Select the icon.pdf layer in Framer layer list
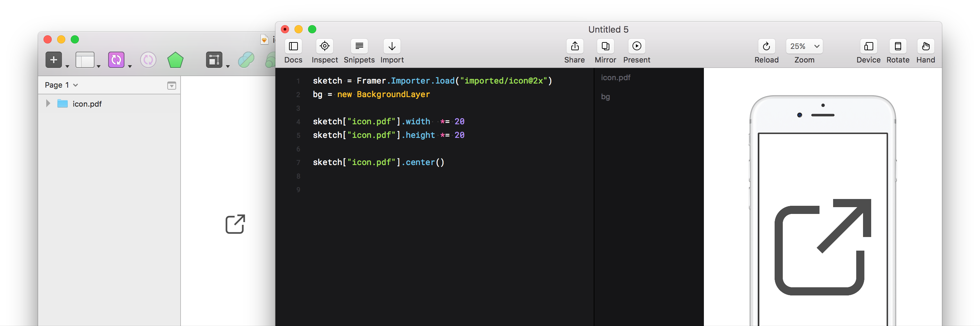The height and width of the screenshot is (326, 980). pos(615,77)
